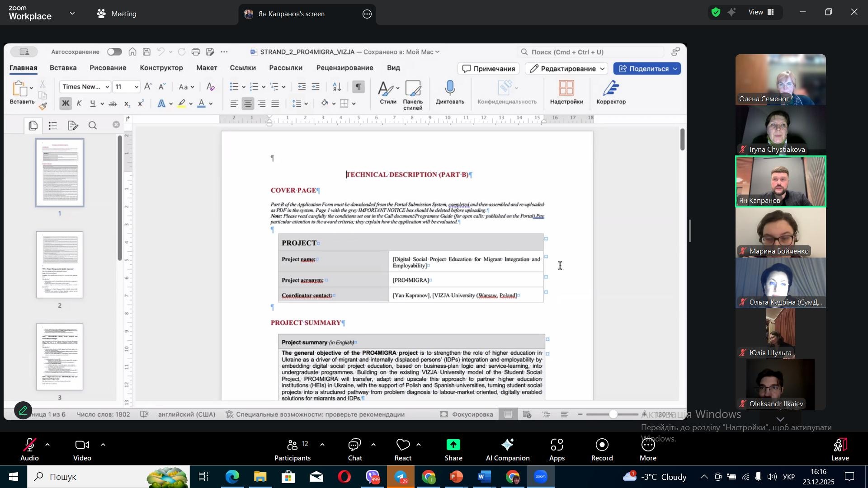Toggle the AutoSave (Автосохранение) switch

pyautogui.click(x=114, y=52)
